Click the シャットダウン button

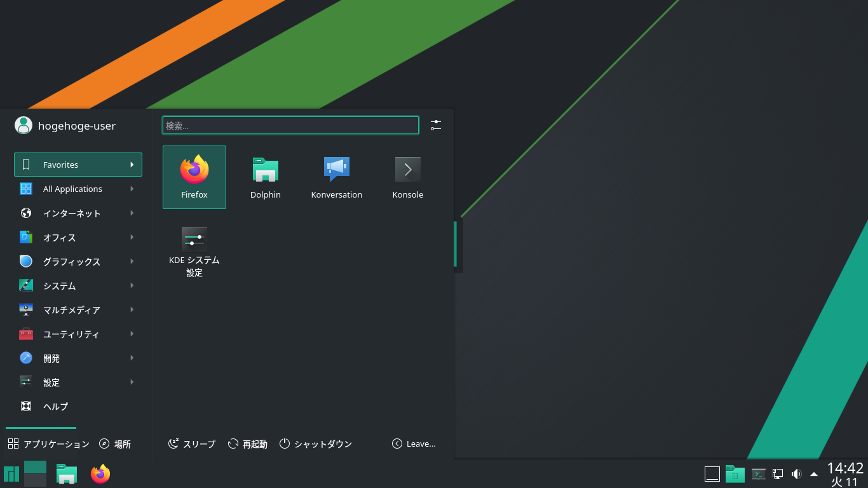pos(316,444)
